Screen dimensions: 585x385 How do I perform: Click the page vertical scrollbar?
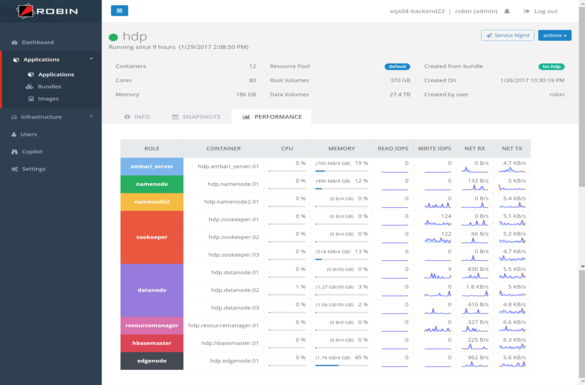click(582, 97)
